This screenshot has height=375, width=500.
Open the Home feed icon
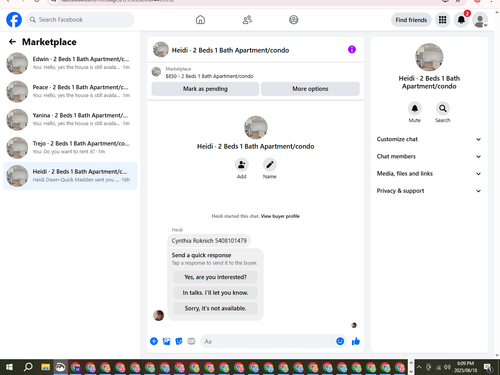(x=200, y=20)
